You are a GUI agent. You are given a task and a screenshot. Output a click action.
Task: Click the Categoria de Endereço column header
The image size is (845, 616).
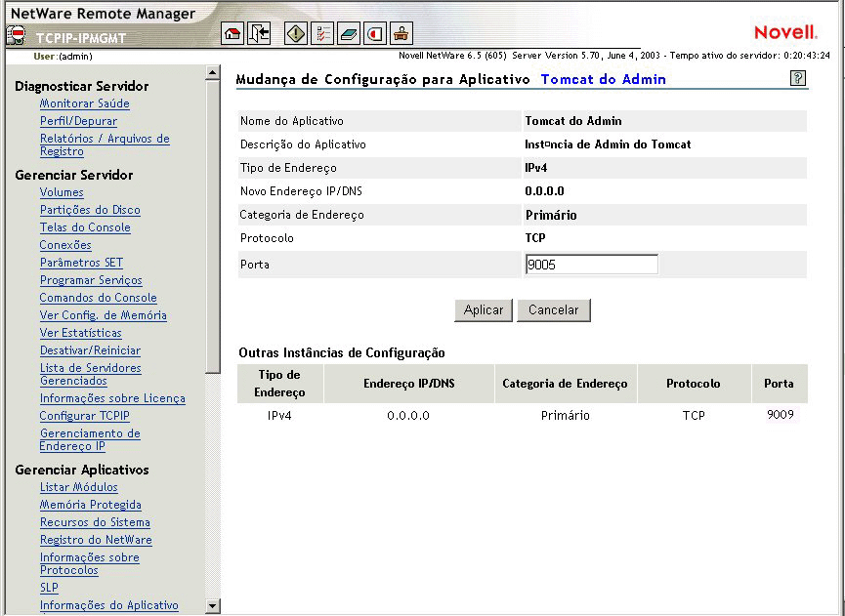pos(565,384)
